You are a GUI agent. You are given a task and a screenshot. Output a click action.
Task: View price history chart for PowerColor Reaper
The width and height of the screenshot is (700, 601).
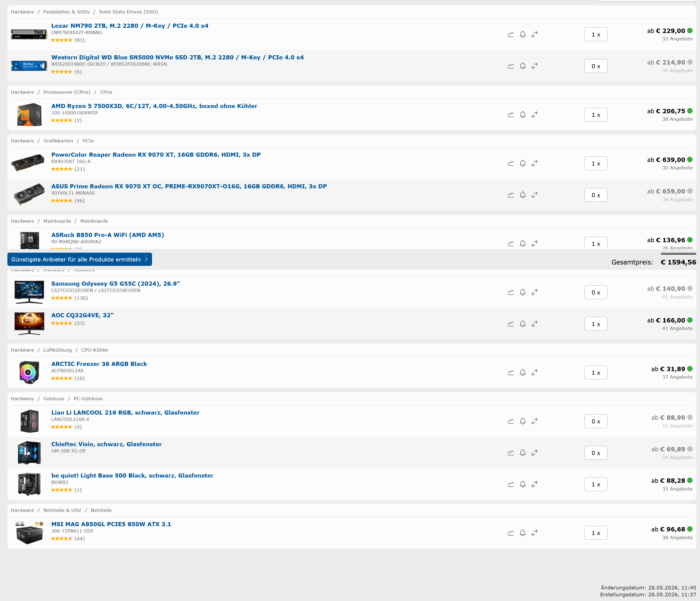click(x=511, y=164)
